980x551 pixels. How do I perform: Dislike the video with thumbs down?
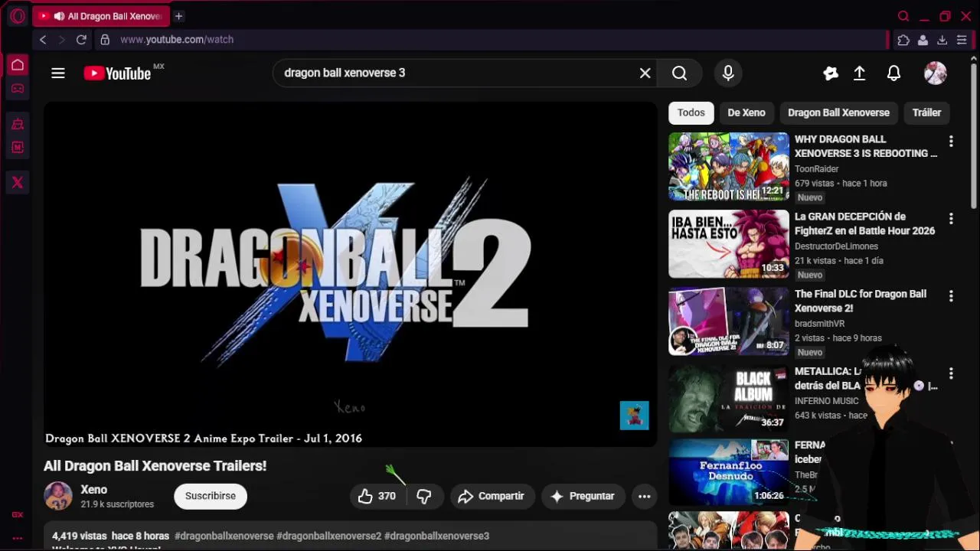(x=423, y=496)
